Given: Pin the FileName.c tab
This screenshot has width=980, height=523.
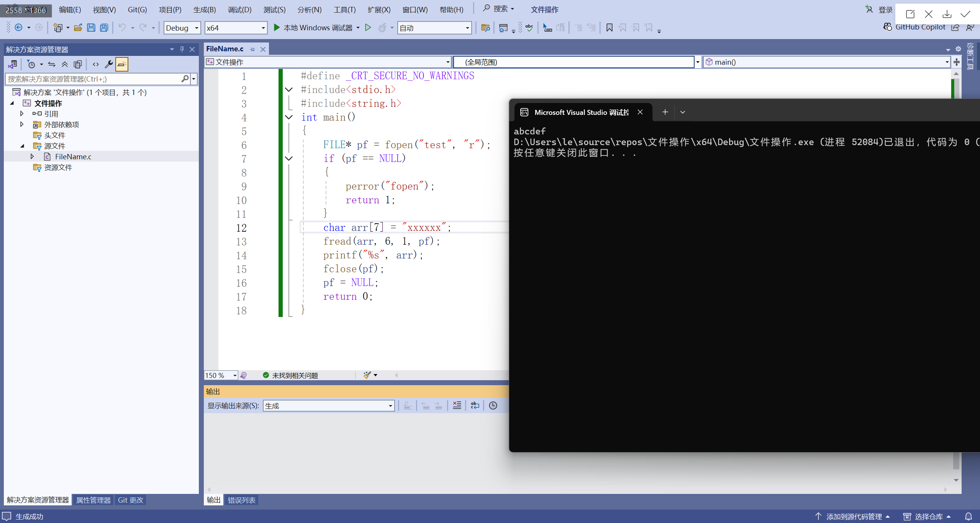Looking at the screenshot, I should [252, 49].
